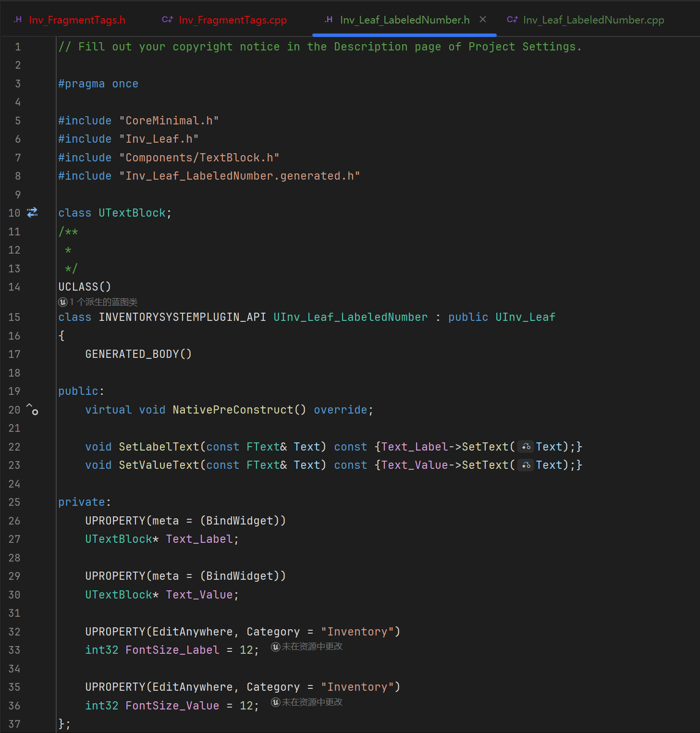Click the UCLASS() macro
Screen dimensions: 700x733
click(x=85, y=287)
